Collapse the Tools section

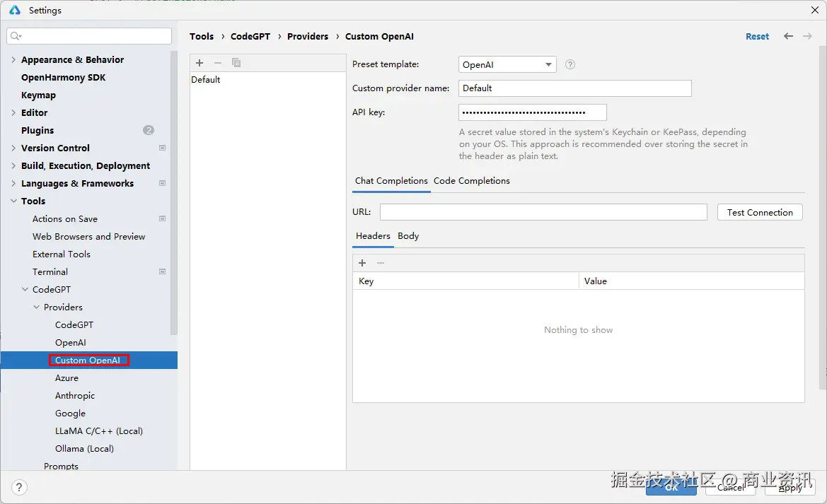[x=13, y=201]
